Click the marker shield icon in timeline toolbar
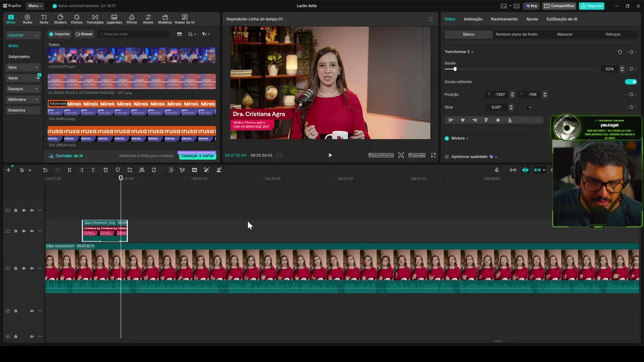This screenshot has height=362, width=644. 118,170
